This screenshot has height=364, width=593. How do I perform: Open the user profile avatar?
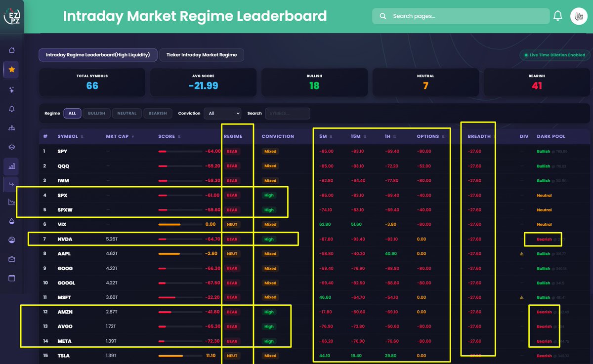(579, 16)
